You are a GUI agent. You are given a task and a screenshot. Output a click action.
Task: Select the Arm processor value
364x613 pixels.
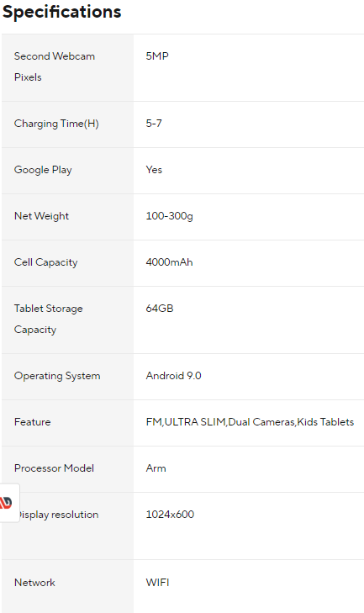coord(156,468)
